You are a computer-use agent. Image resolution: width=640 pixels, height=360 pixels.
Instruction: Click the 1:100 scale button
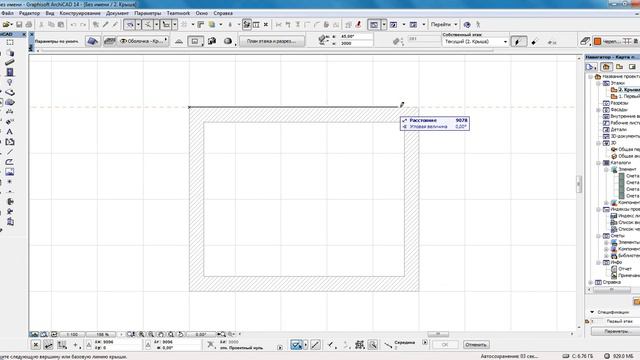pos(72,334)
